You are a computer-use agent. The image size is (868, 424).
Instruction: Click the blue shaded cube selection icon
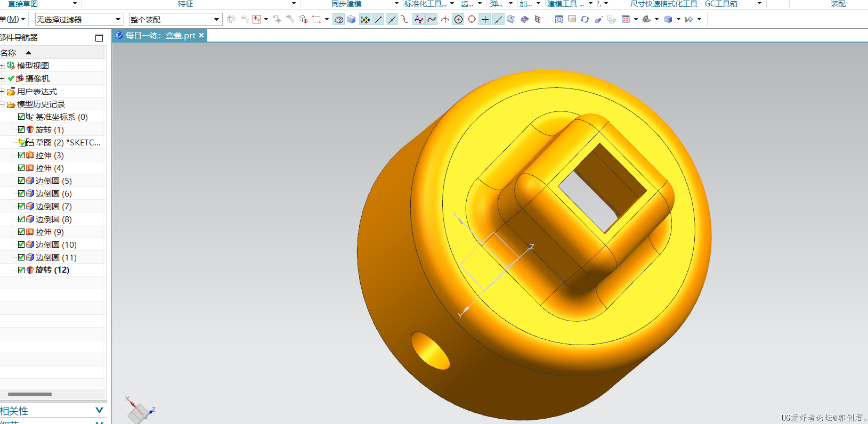point(351,19)
